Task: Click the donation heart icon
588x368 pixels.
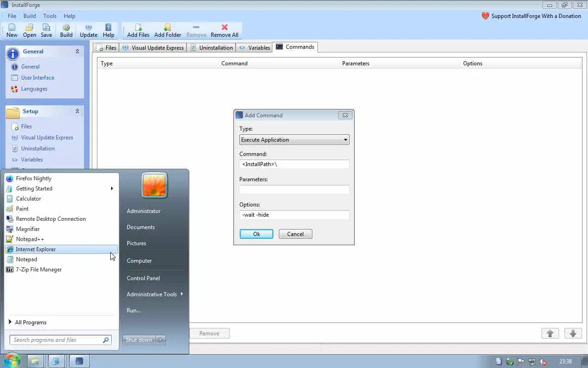Action: click(486, 16)
